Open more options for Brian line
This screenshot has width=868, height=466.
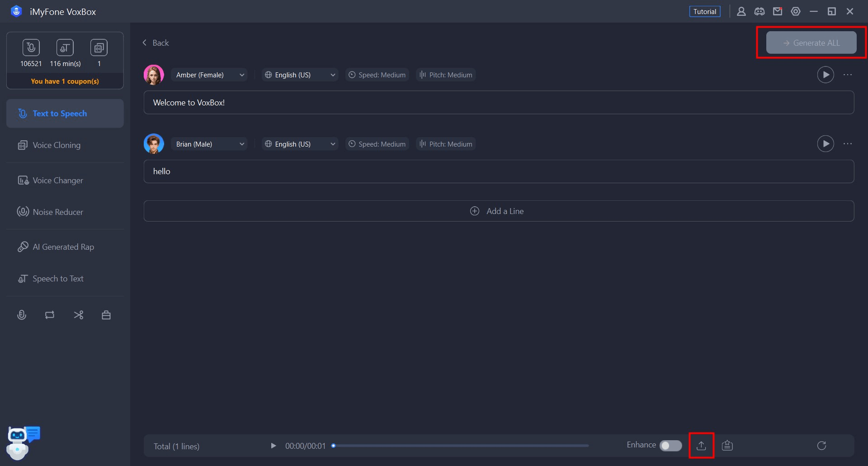tap(848, 144)
